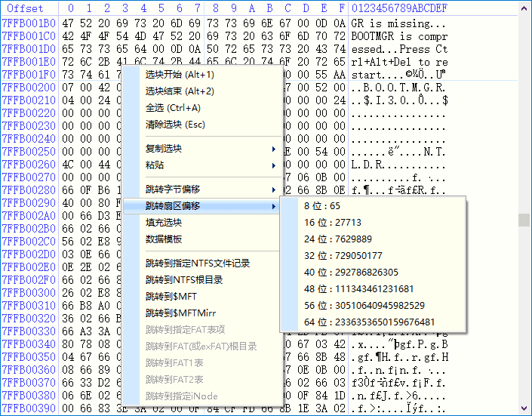Choose 选块结束 (Alt+2) in context menu

pos(180,91)
